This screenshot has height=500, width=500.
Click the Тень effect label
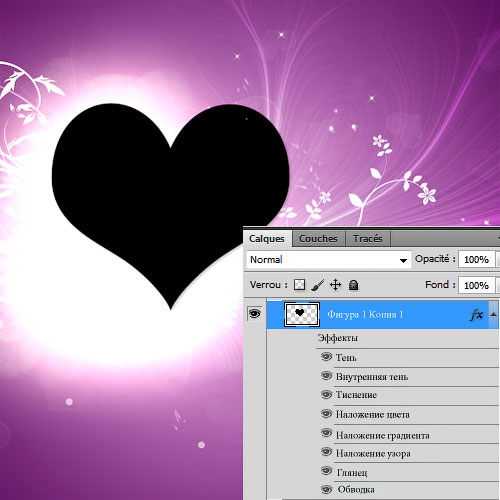(x=346, y=358)
